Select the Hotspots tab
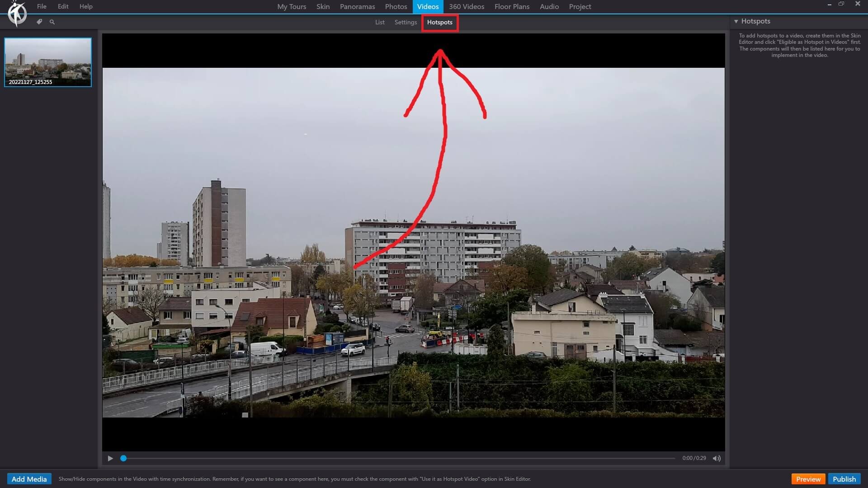 (439, 22)
